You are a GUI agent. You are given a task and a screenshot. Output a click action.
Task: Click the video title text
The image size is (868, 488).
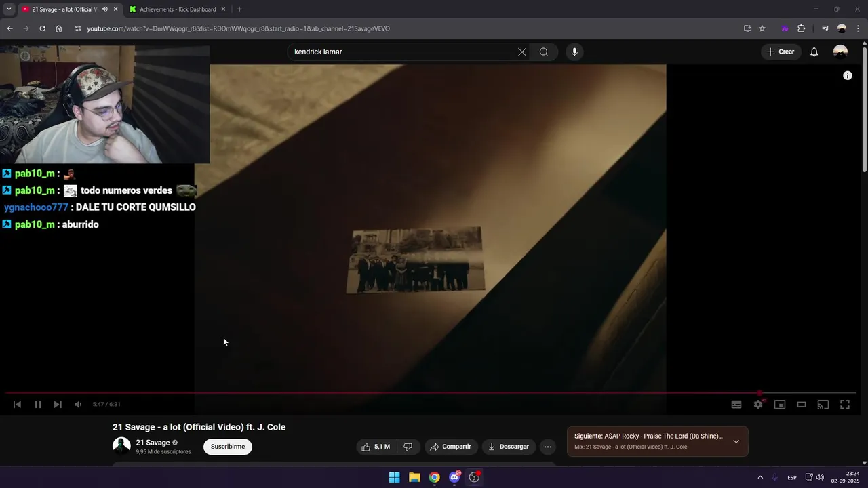(x=199, y=427)
